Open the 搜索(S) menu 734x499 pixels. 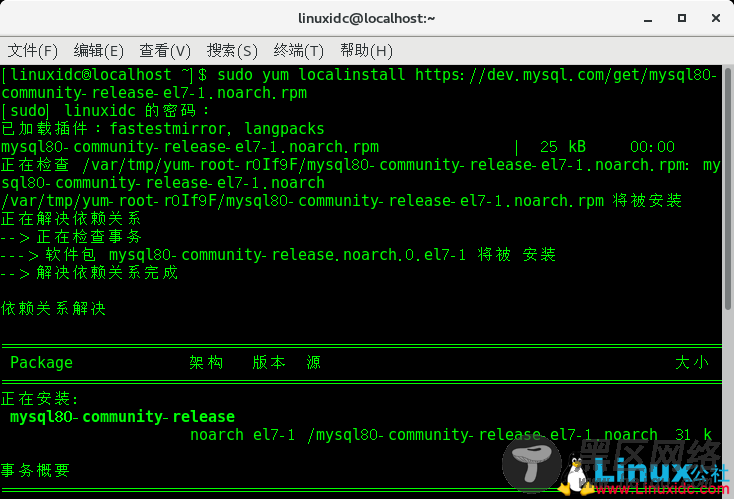[x=232, y=51]
